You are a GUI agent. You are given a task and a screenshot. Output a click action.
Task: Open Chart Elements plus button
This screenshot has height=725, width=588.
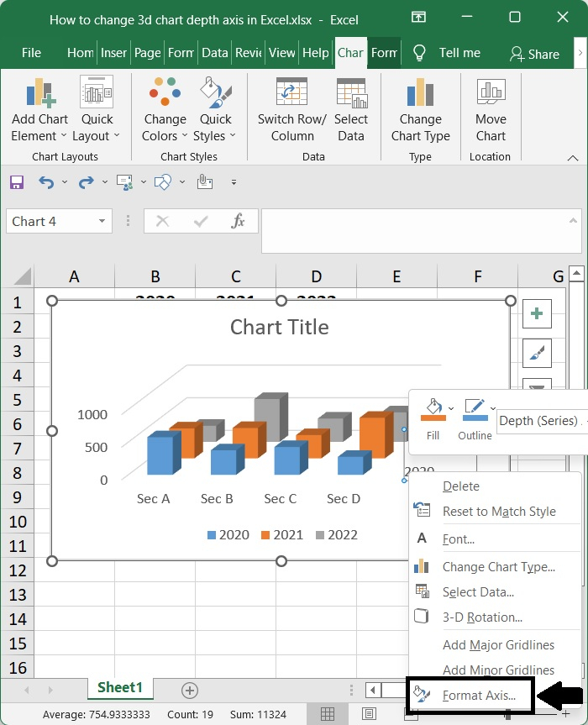click(x=537, y=313)
